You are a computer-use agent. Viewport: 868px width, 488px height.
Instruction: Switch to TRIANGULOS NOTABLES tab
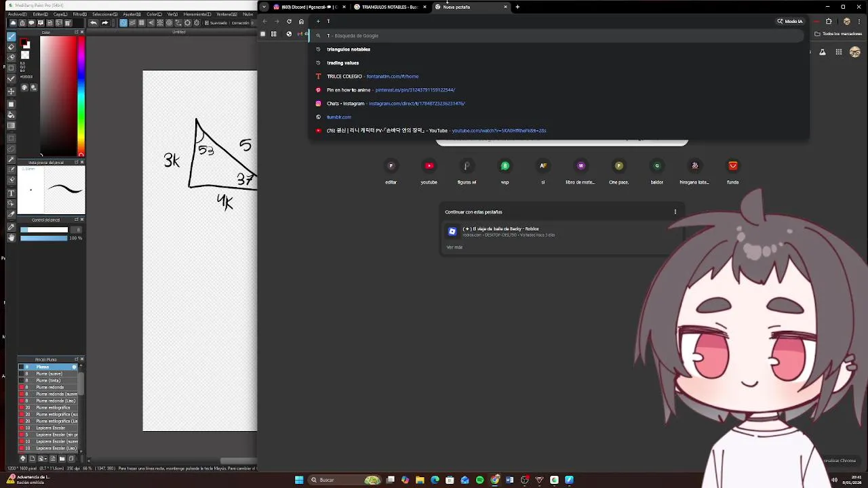tap(391, 7)
